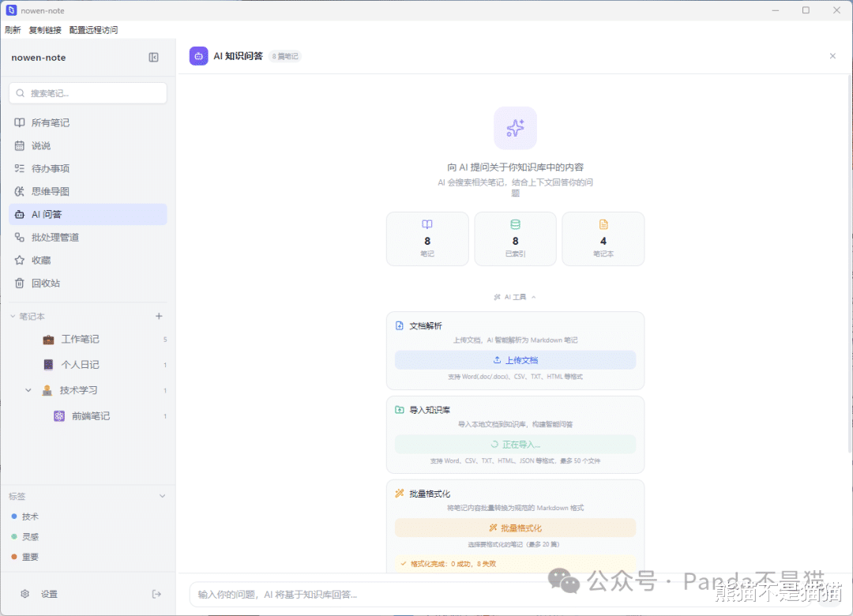The image size is (853, 616).
Task: Click the 技术学习 person icon
Action: click(x=47, y=390)
